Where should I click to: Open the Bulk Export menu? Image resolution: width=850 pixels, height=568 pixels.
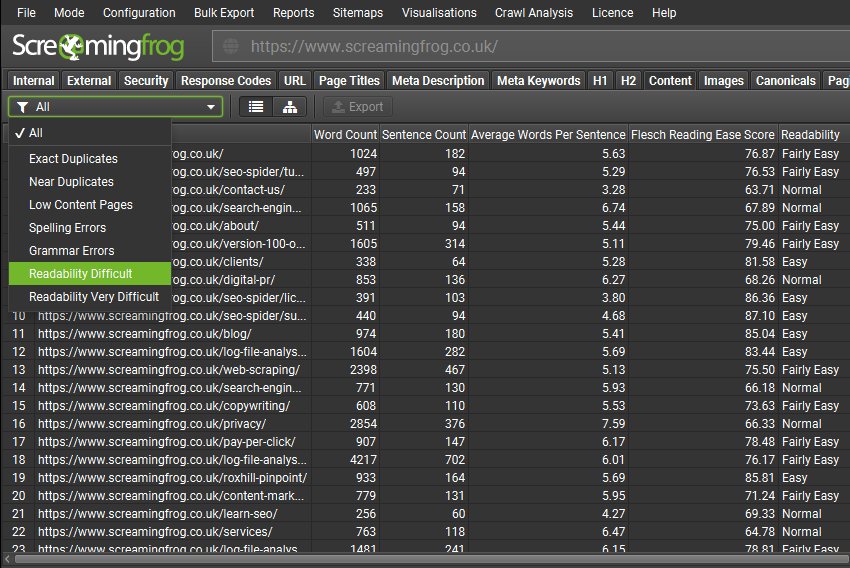pos(224,12)
